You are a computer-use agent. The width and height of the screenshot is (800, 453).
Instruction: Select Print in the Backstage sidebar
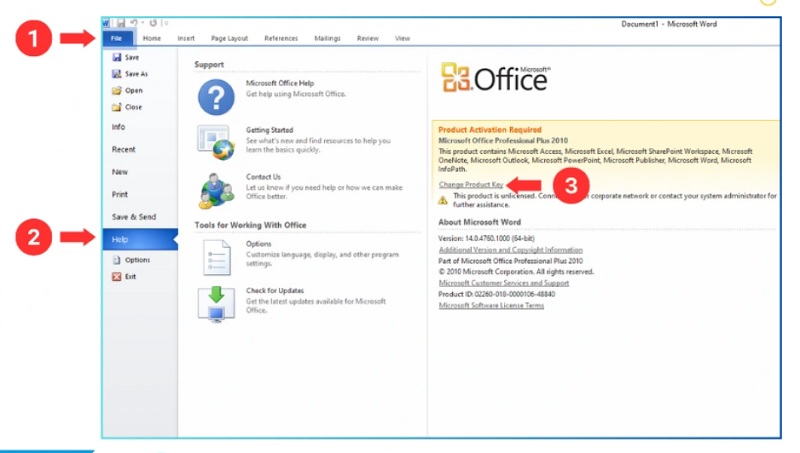(x=120, y=194)
